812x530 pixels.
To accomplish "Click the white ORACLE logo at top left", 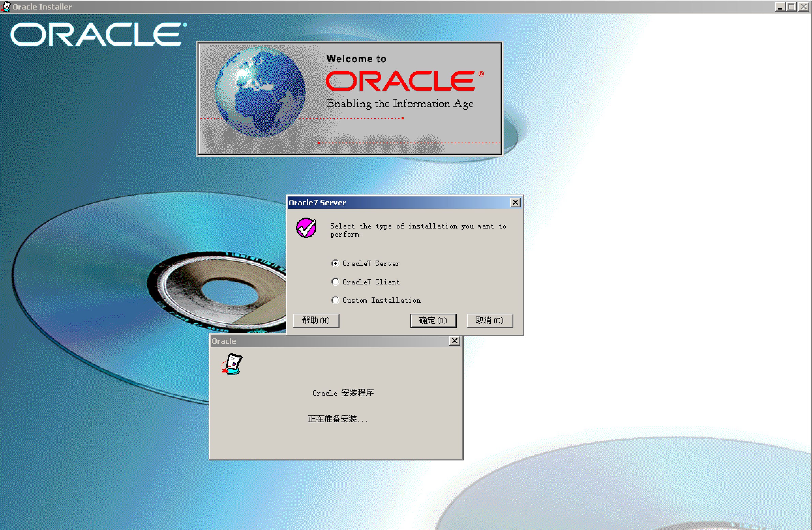I will (x=96, y=34).
